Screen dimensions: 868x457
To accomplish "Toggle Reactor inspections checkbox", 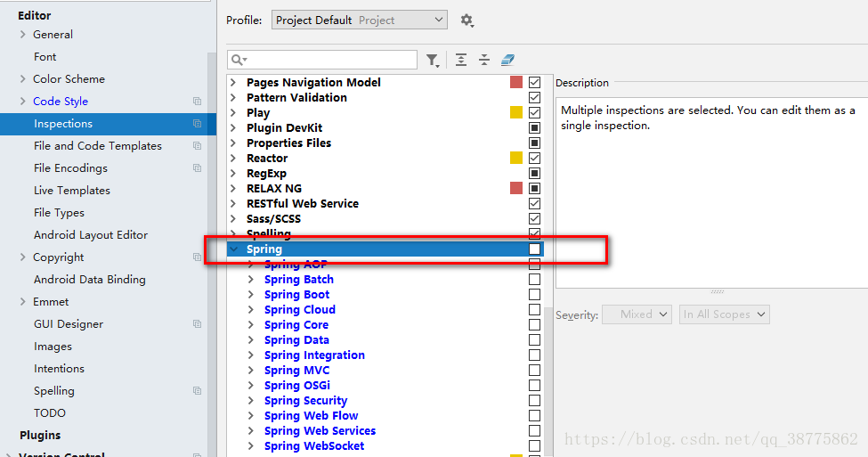I will tap(534, 158).
